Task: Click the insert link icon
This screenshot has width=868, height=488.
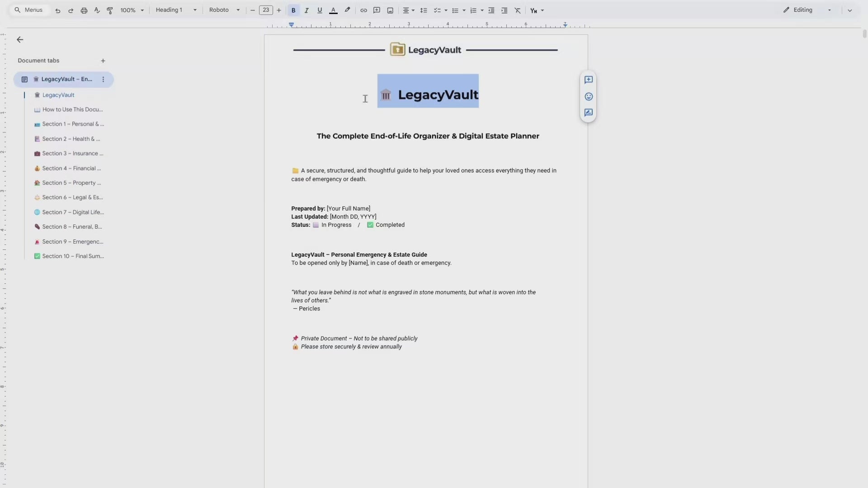Action: (x=363, y=10)
